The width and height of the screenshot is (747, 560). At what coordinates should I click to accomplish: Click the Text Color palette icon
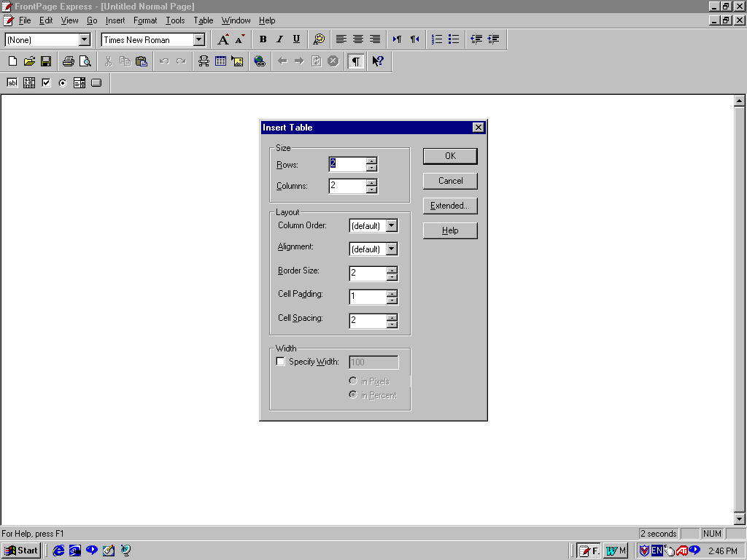(x=318, y=39)
